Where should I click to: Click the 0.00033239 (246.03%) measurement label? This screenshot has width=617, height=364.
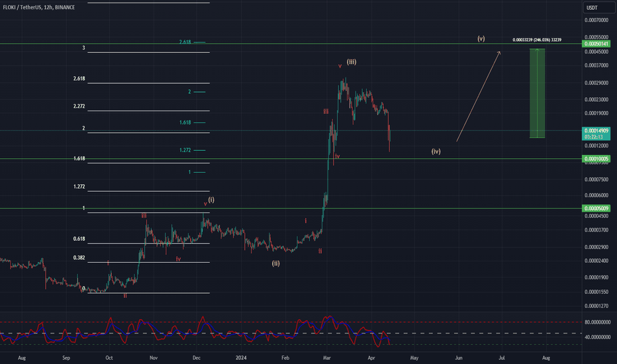537,40
